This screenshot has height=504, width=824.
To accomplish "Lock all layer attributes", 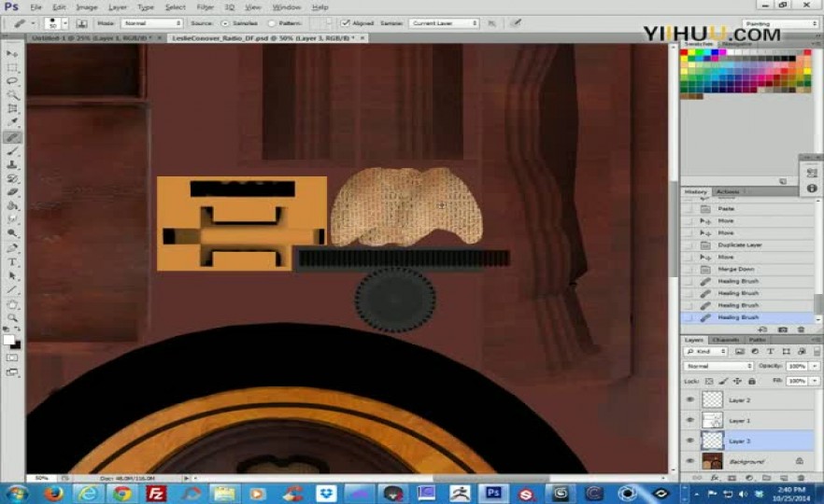I will 751,381.
